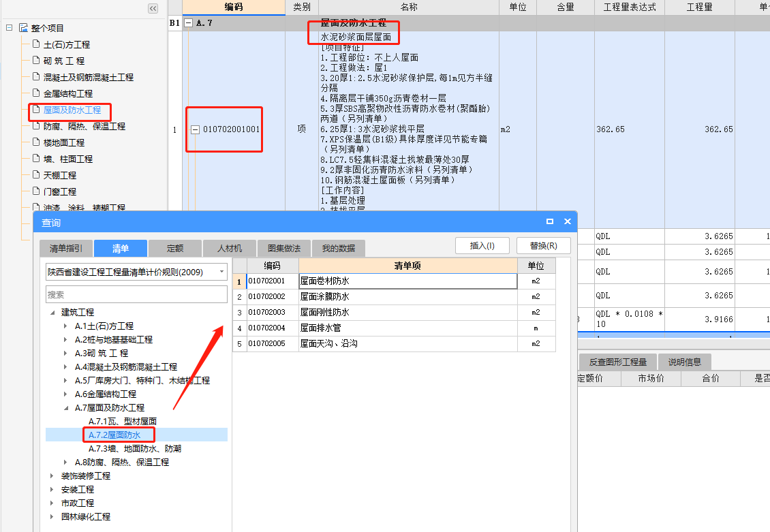The image size is (770, 532).
Task: Select 屋面天沟、沿沟 list item
Action: [x=407, y=344]
